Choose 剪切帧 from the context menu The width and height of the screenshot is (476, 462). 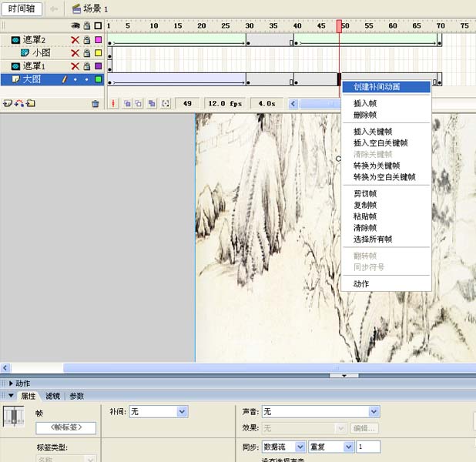click(386, 194)
